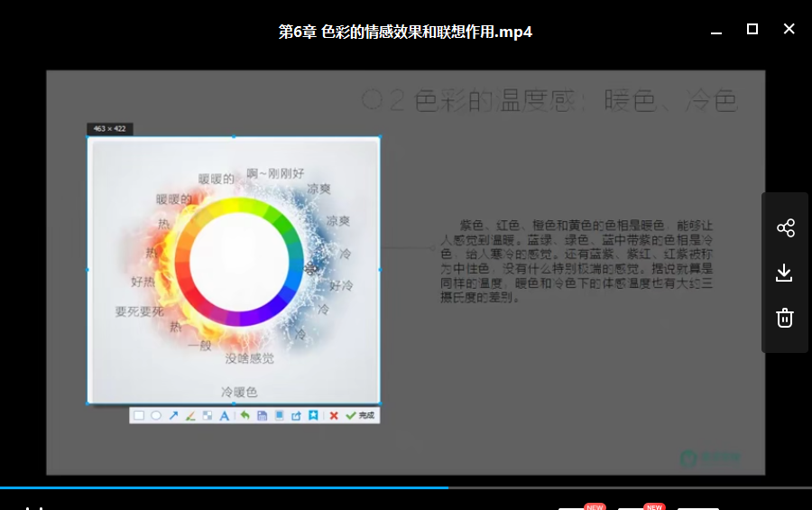The image size is (812, 510).
Task: Add the screenshot to favorites bookmark
Action: 313,415
